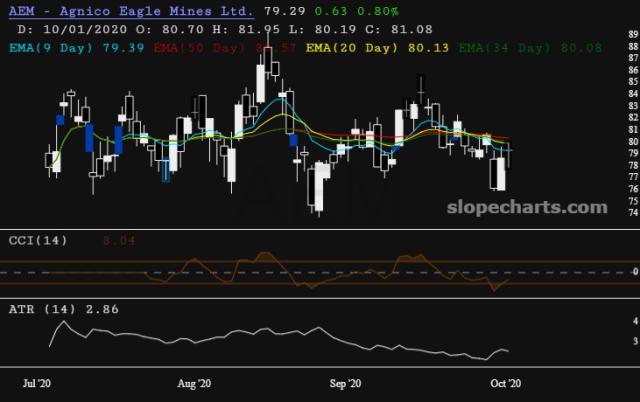This screenshot has height=402, width=640.
Task: Click the yellow EMA(20 Day) legend label
Action: 352,48
